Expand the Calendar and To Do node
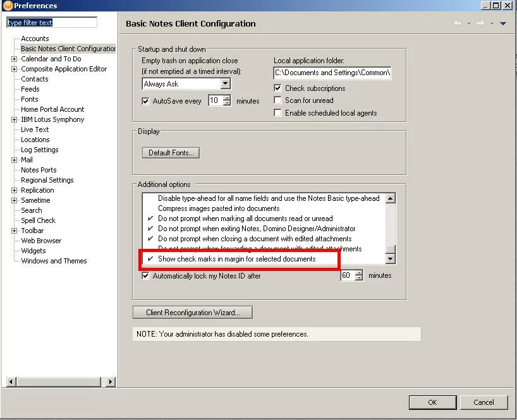Image resolution: width=517 pixels, height=420 pixels. (14, 59)
